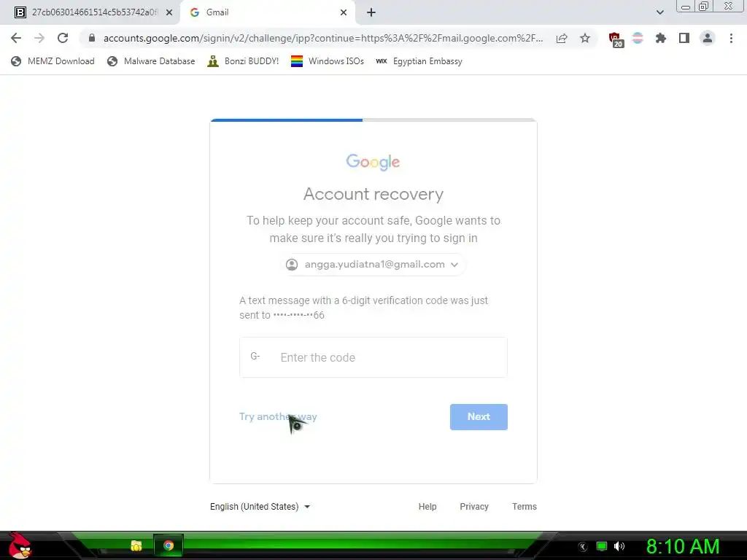Click the Google logo
Viewport: 747px width, 560px height.
tap(373, 162)
